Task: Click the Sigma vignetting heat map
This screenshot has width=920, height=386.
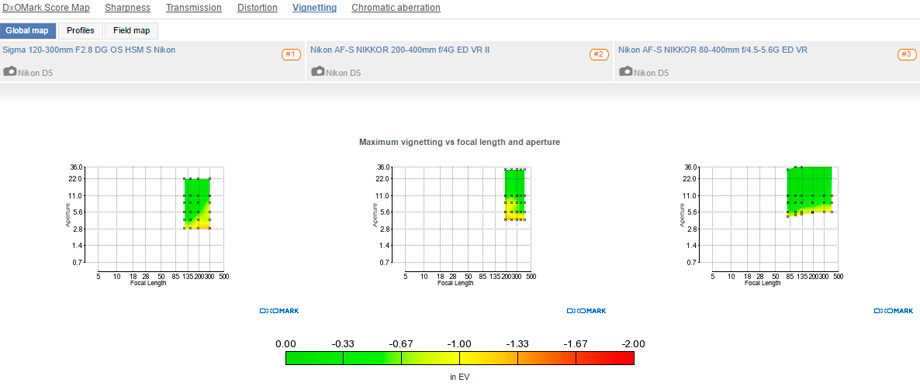Action: pos(197,204)
